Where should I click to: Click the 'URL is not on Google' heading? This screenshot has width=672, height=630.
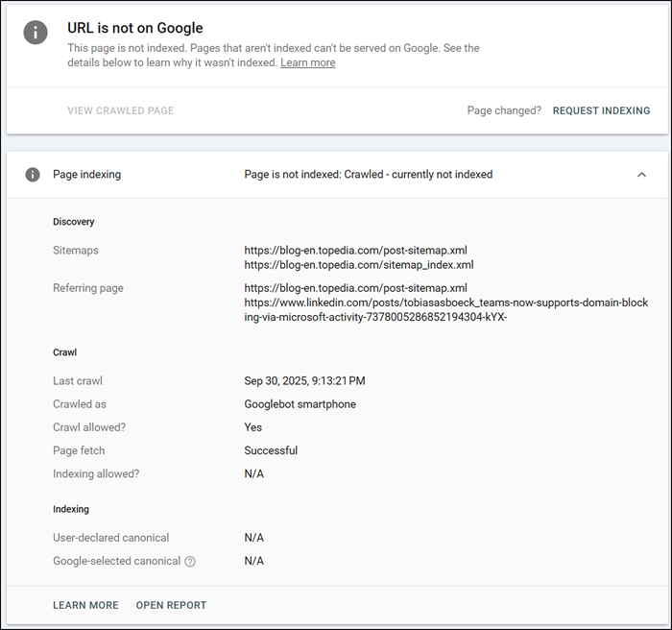point(134,29)
